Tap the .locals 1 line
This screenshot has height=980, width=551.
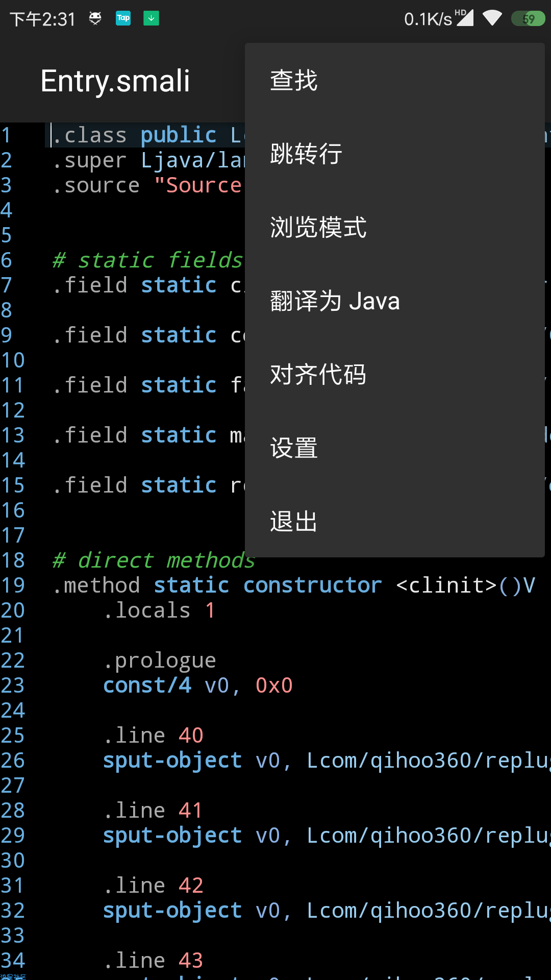pos(159,610)
